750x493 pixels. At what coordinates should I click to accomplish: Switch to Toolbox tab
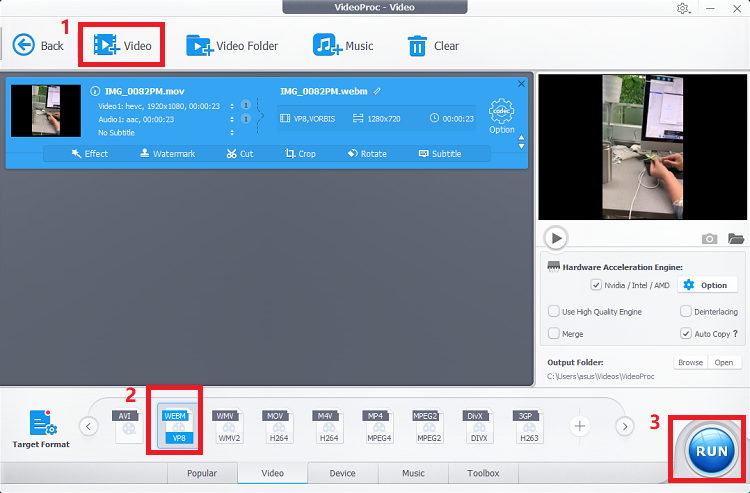pyautogui.click(x=483, y=473)
